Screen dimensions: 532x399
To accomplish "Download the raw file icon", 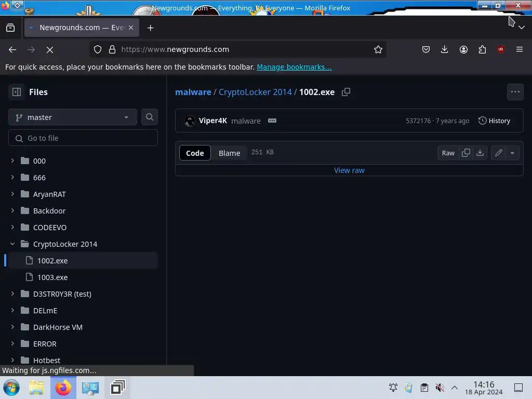I will [x=480, y=153].
